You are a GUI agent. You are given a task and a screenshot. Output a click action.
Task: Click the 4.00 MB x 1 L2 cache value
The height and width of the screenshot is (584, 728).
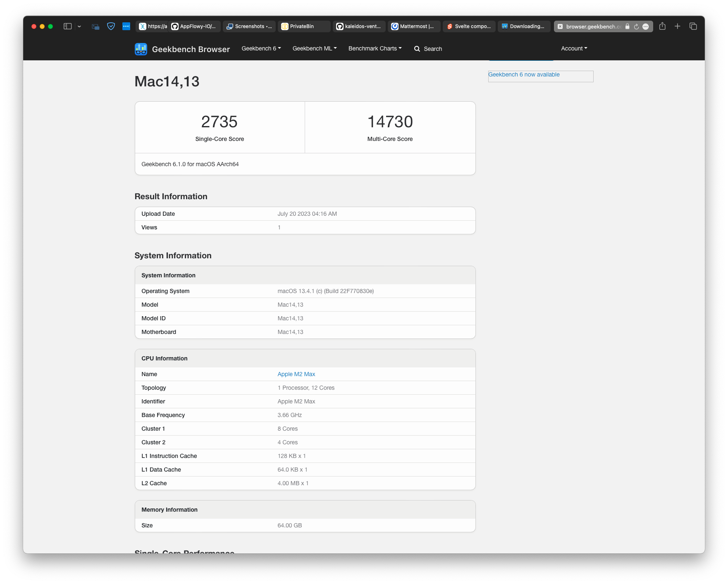[293, 483]
